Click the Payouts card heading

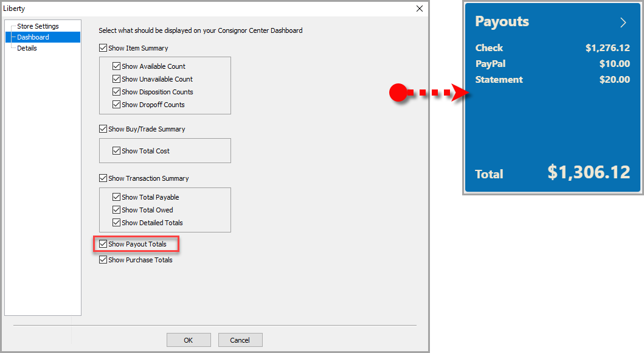coord(502,21)
